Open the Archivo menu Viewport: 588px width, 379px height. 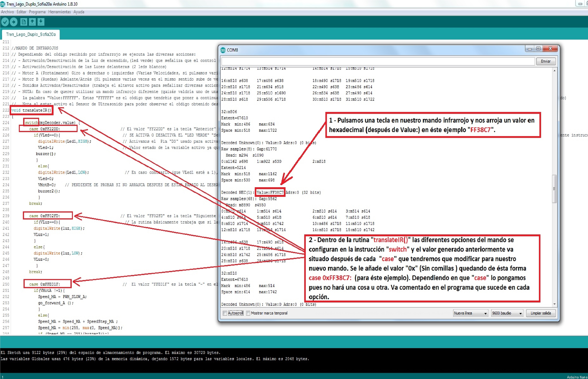click(x=7, y=12)
